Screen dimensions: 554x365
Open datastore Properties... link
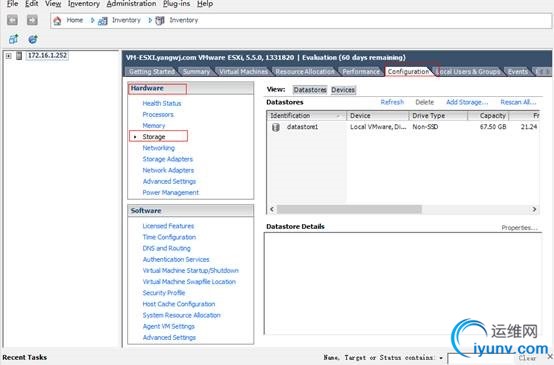(519, 228)
